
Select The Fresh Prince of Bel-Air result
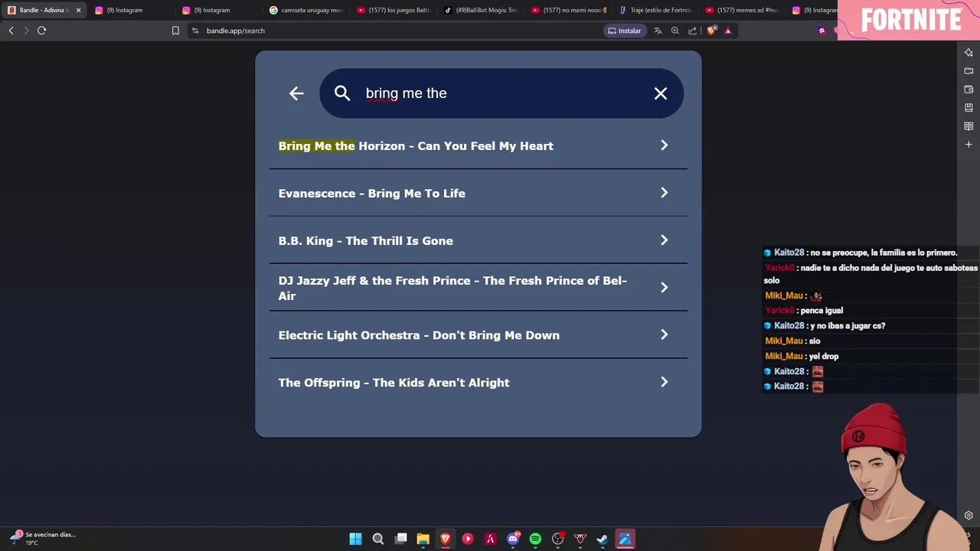(x=479, y=288)
